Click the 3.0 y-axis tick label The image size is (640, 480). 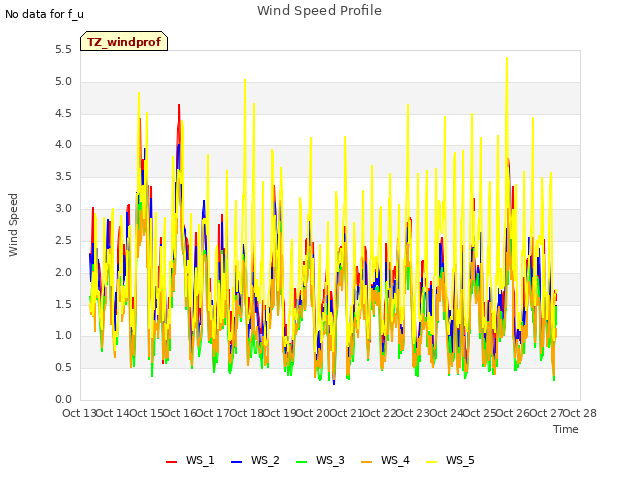click(x=63, y=209)
